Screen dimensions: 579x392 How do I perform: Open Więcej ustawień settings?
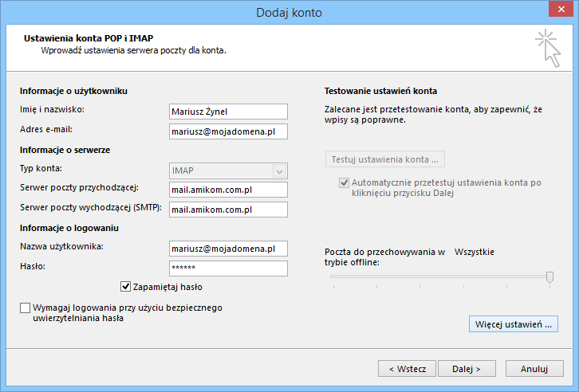[x=513, y=324]
